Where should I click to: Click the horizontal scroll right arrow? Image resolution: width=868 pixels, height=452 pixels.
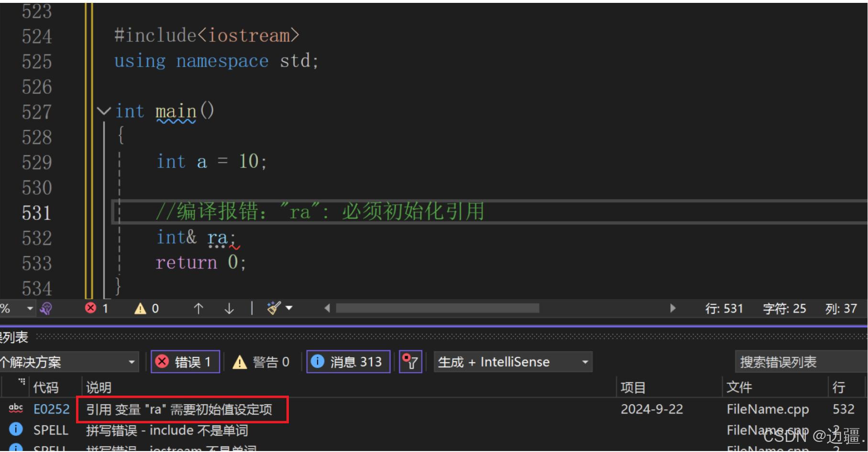(x=673, y=308)
